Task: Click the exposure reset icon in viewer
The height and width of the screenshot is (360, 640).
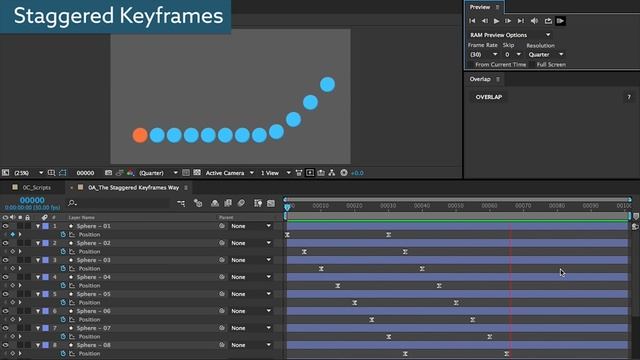Action: (x=344, y=173)
